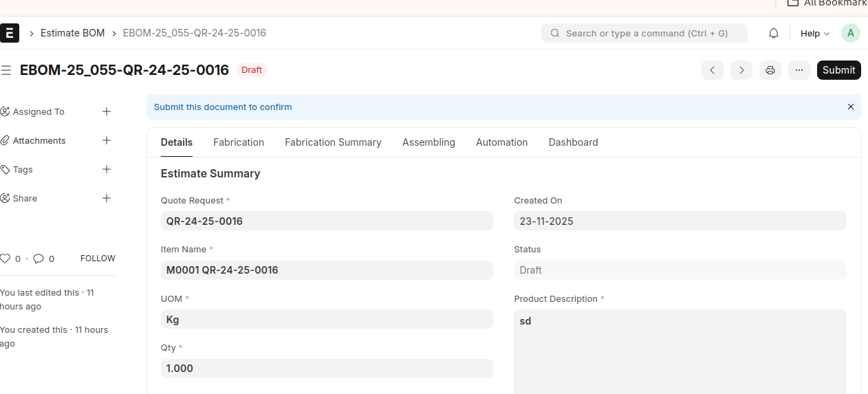Click the ERPNext home logo icon
The width and height of the screenshot is (868, 394).
click(x=10, y=33)
